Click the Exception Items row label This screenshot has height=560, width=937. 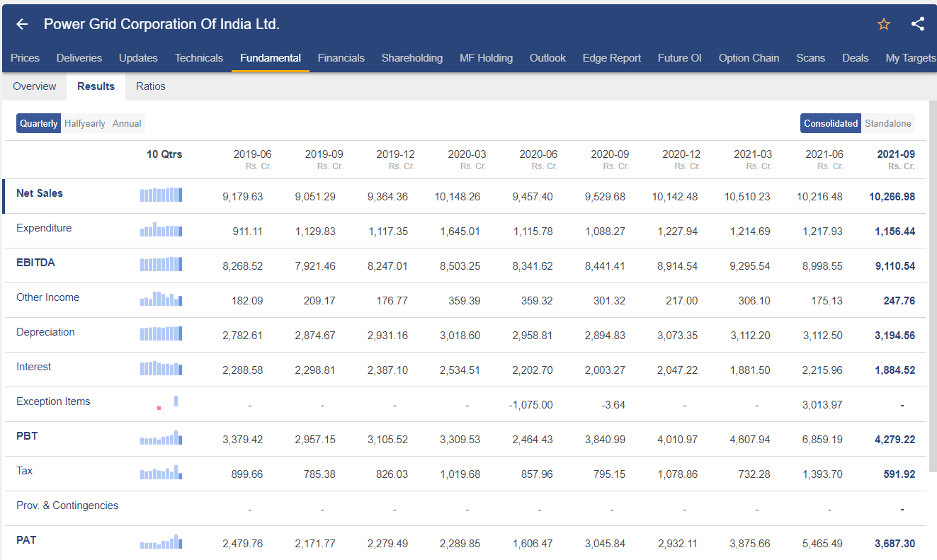point(53,401)
